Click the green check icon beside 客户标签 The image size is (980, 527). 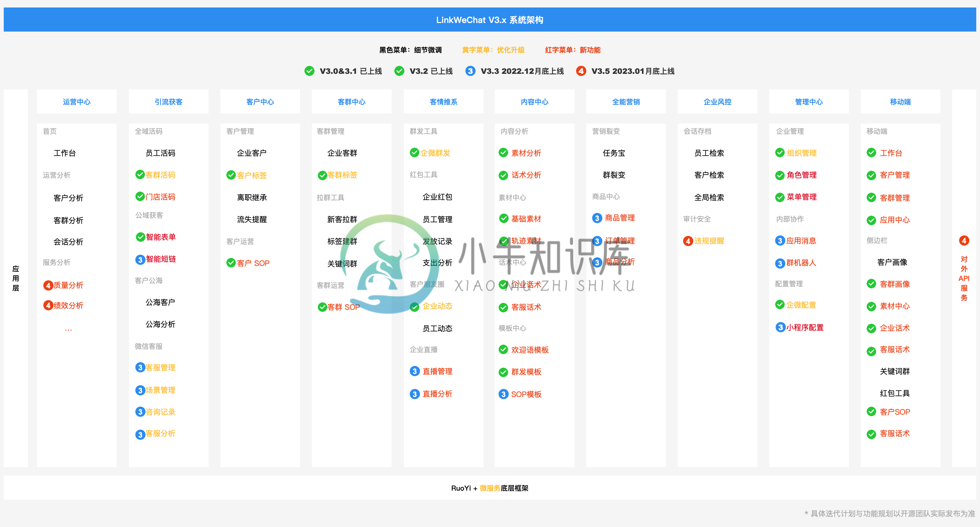tap(231, 175)
